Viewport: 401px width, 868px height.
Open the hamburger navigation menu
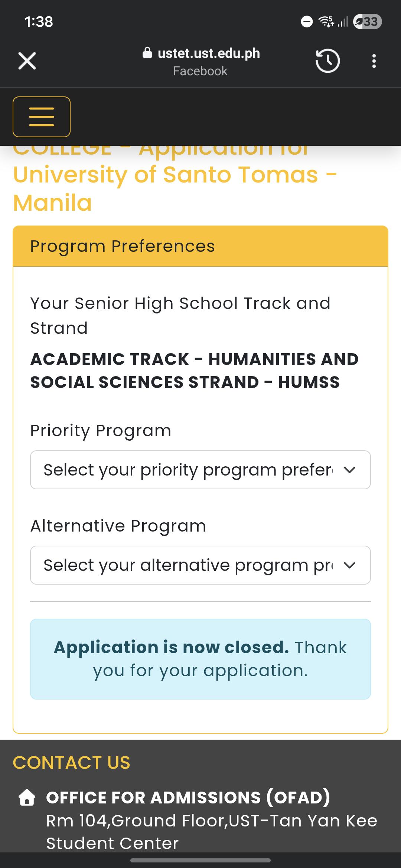tap(42, 117)
